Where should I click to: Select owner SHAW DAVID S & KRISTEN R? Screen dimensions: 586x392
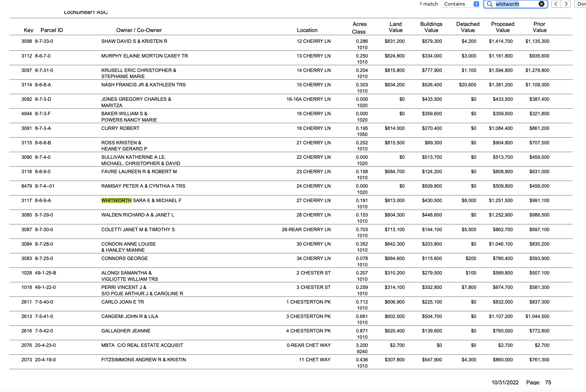pyautogui.click(x=134, y=41)
